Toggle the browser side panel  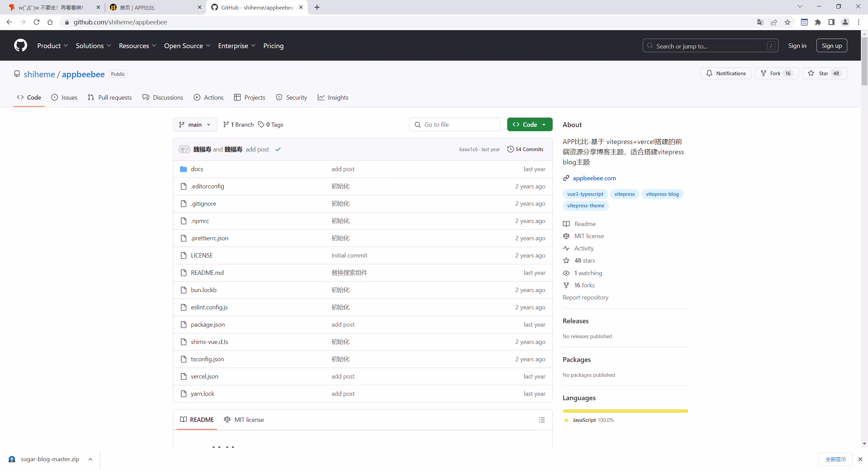(831, 22)
